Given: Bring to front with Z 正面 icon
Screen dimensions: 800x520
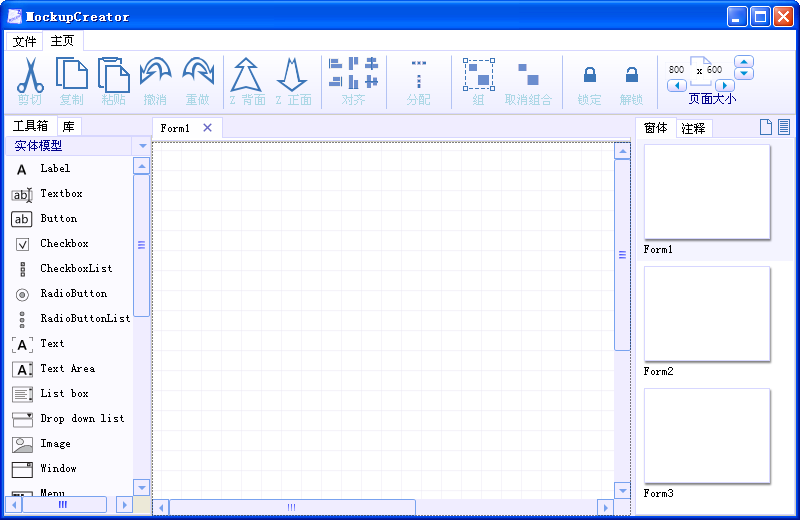Looking at the screenshot, I should click(x=292, y=75).
